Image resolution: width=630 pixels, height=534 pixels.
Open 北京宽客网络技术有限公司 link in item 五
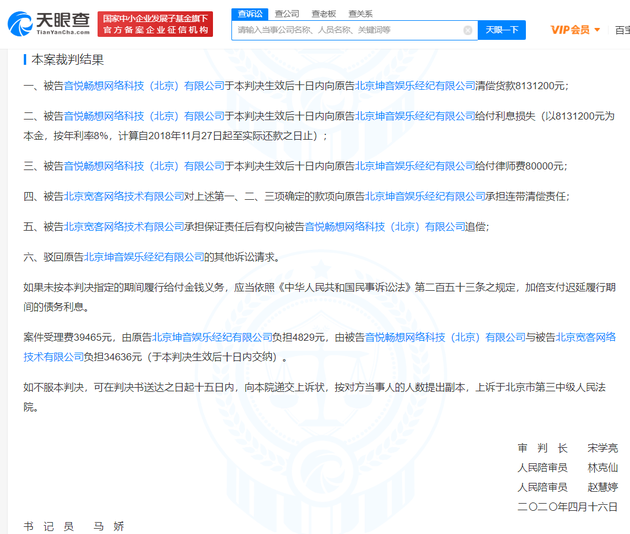pyautogui.click(x=124, y=227)
